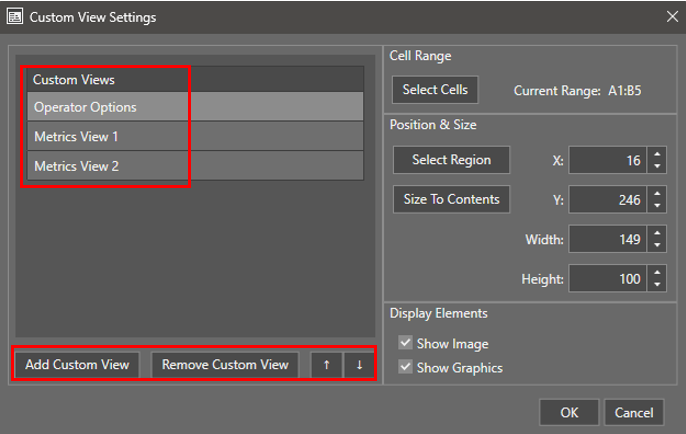Screen dimensions: 686x434
Task: Increment the Y position spinner
Action: [656, 194]
